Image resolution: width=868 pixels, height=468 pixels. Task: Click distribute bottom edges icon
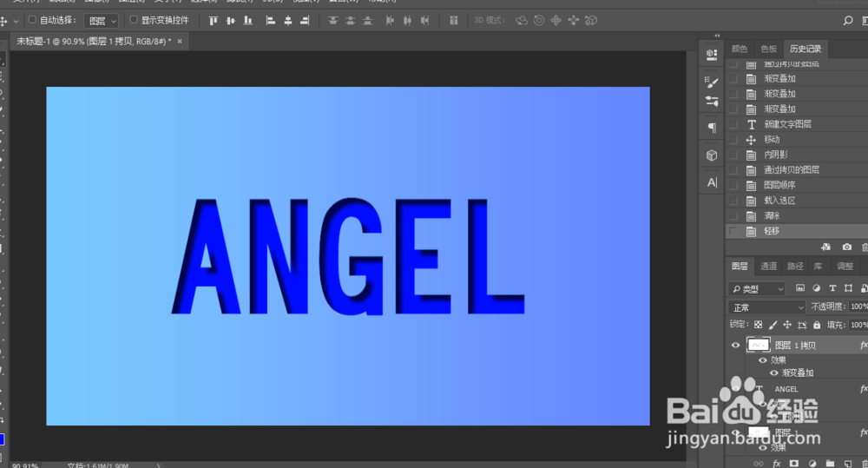[367, 21]
